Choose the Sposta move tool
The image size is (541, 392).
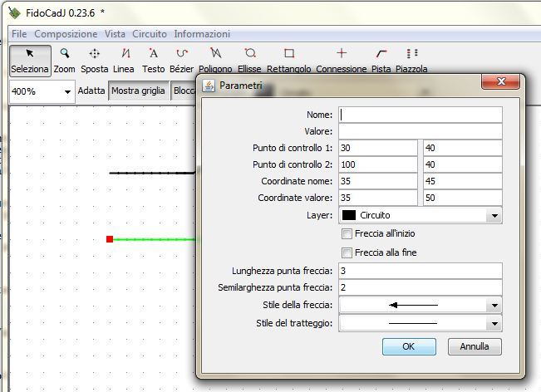[x=95, y=60]
